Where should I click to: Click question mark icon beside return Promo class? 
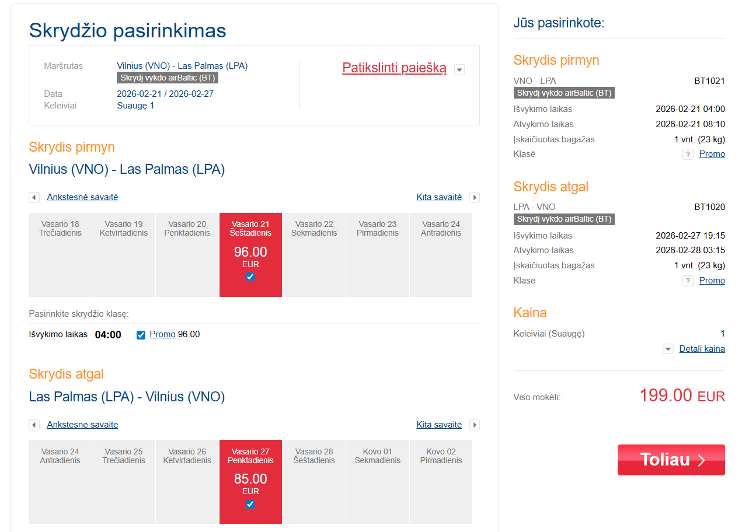[688, 281]
